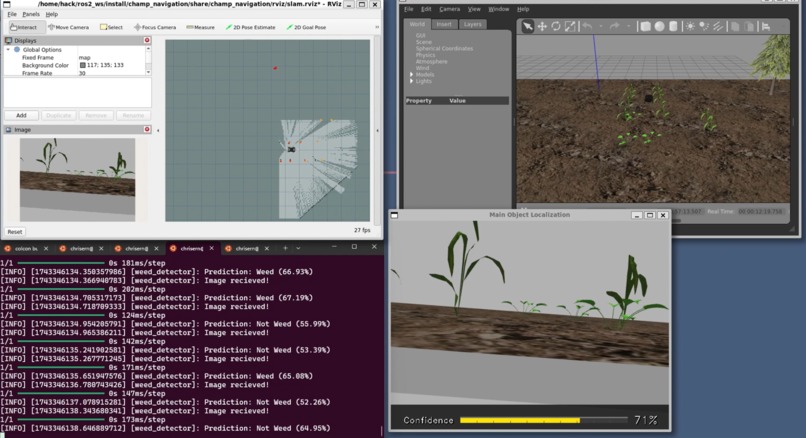The height and width of the screenshot is (438, 806).
Task: Click the Gazebo undo arrow
Action: 588,26
